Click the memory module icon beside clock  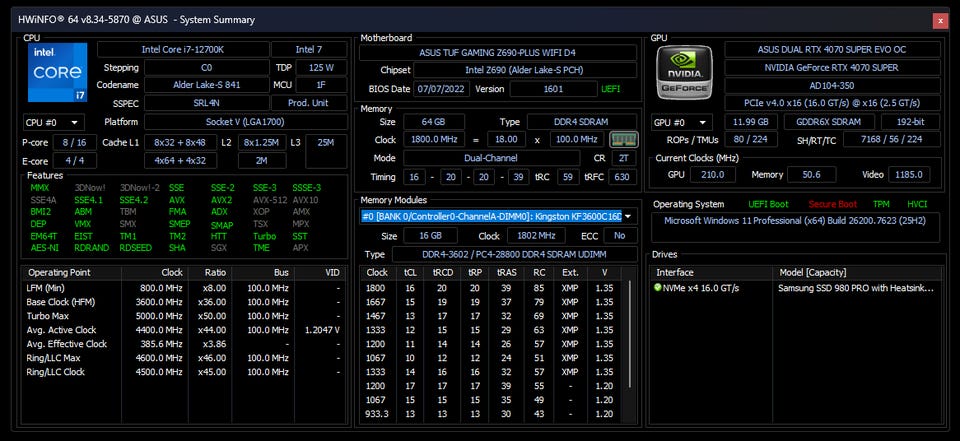click(x=623, y=140)
